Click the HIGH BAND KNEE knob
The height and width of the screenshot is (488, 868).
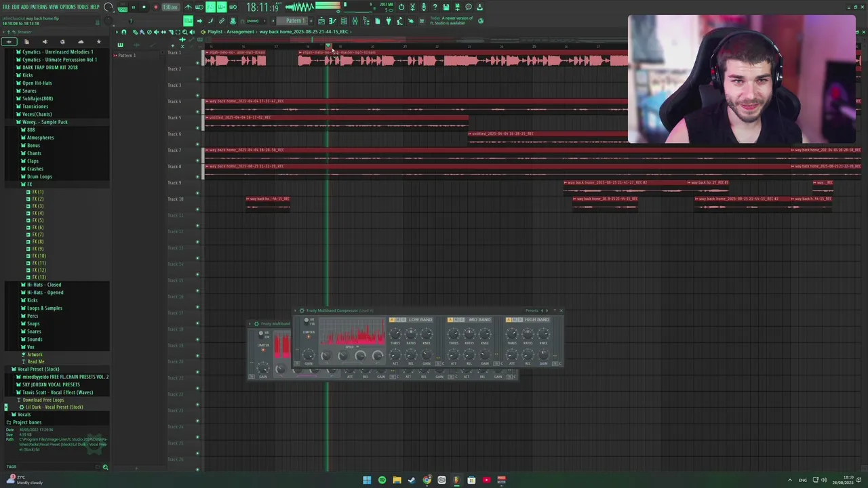543,333
